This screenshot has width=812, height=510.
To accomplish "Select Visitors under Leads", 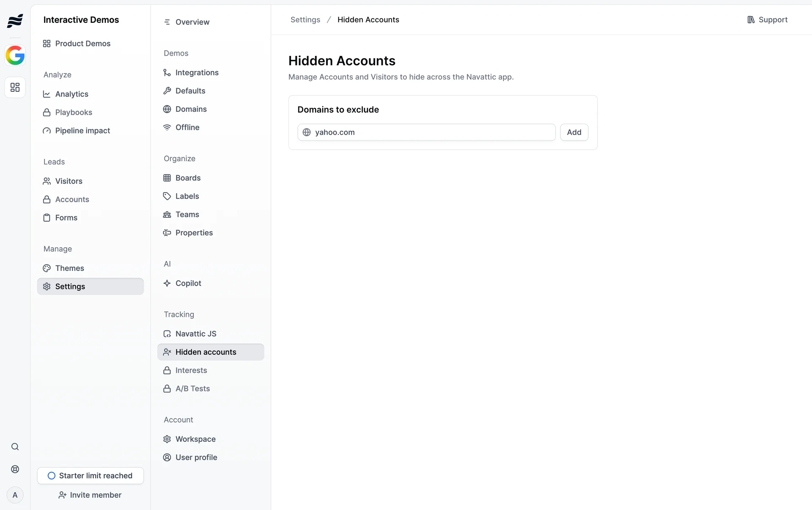I will (69, 181).
